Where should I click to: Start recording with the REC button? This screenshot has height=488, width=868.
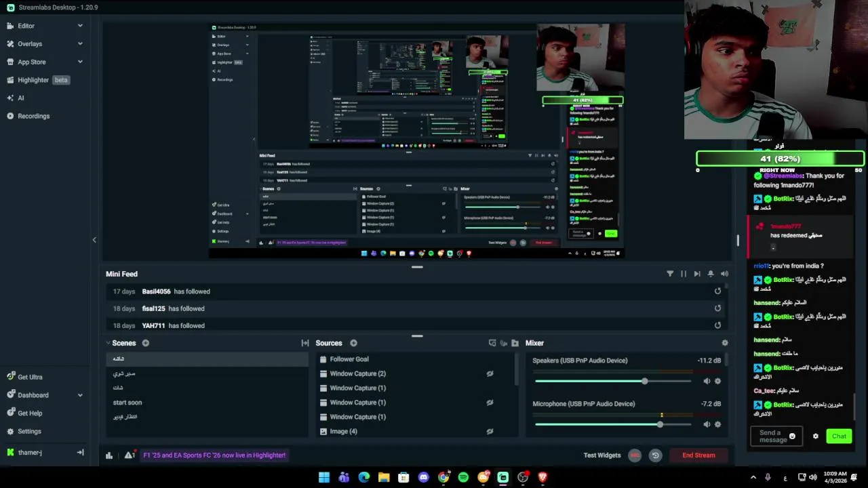click(x=635, y=455)
